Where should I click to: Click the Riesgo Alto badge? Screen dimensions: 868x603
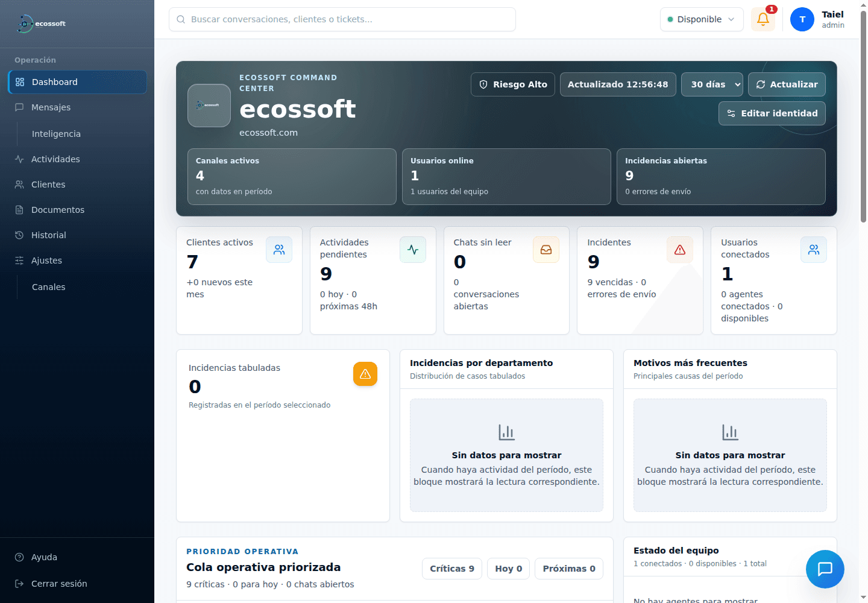(x=513, y=84)
